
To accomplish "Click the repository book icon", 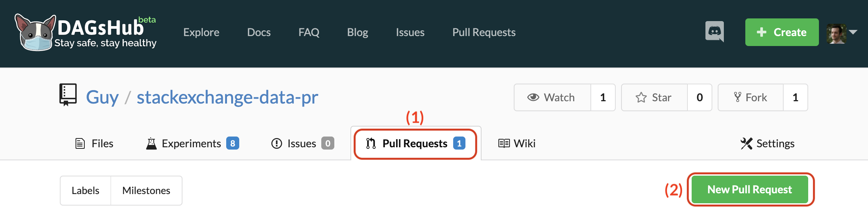I will [x=68, y=95].
